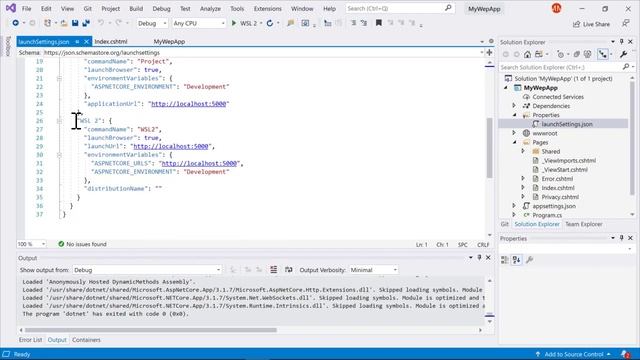Click the Open File folder icon
This screenshot has height=360, width=640.
[64, 23]
